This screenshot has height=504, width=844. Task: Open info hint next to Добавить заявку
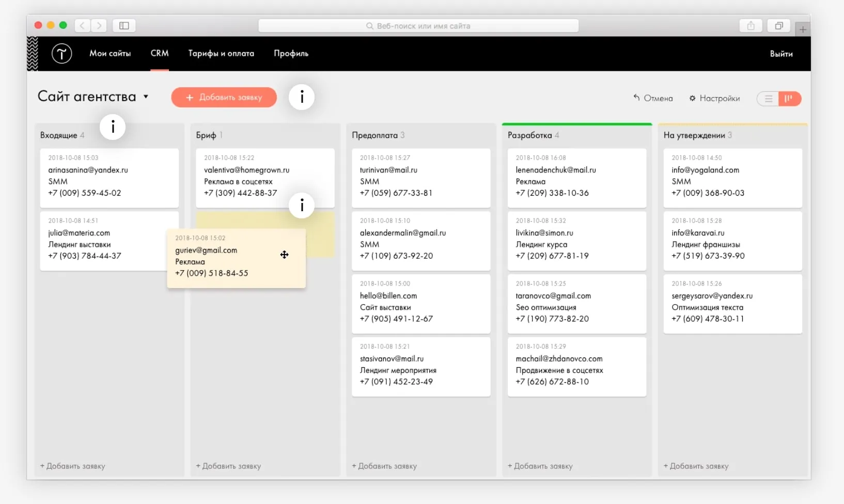[302, 97]
